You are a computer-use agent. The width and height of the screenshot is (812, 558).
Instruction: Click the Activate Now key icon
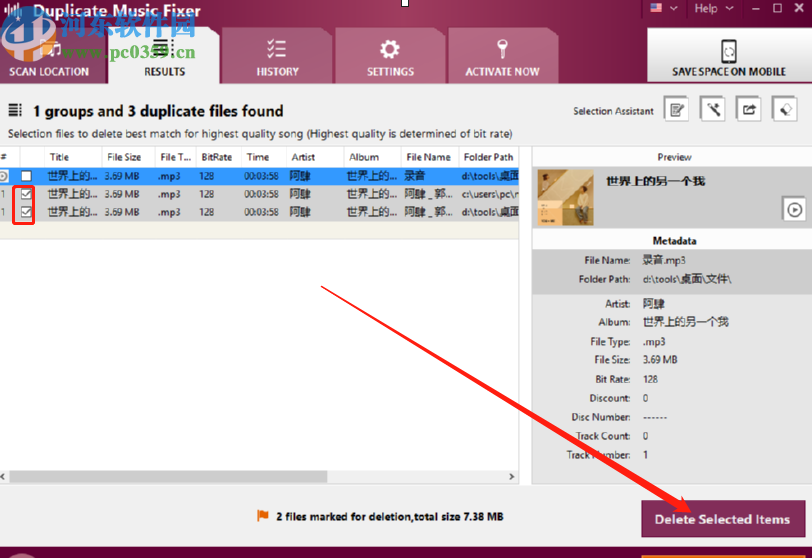click(x=502, y=49)
